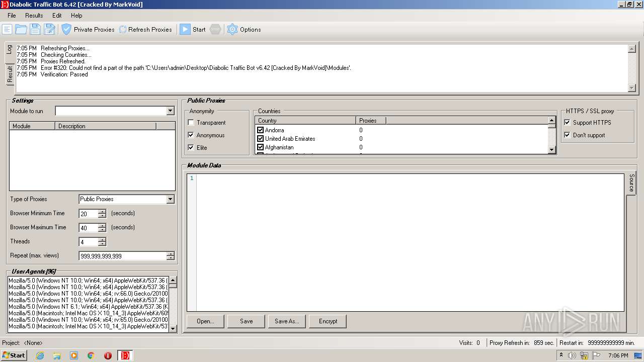The image size is (644, 362).
Task: Click Refresh Proxies in toolbar
Action: tap(145, 29)
